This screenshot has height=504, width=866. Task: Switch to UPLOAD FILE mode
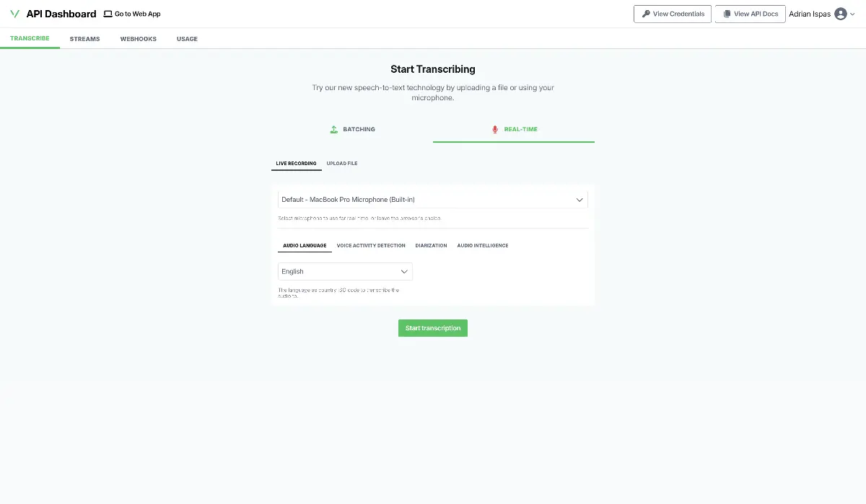tap(341, 163)
